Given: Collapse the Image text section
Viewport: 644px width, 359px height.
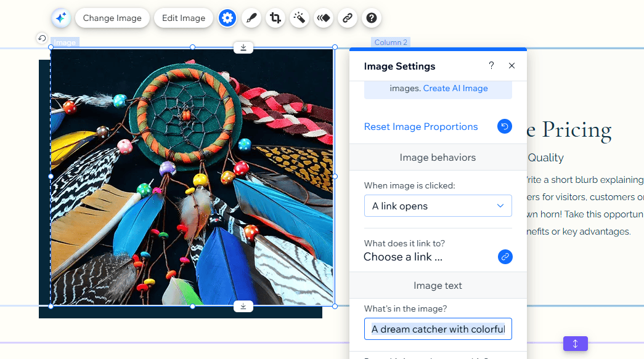Looking at the screenshot, I should click(438, 285).
